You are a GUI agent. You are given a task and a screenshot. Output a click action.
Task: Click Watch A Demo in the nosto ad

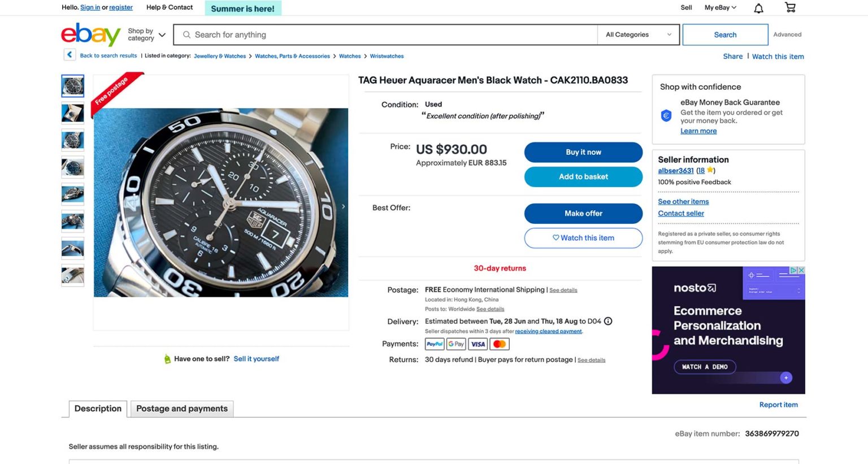point(705,367)
